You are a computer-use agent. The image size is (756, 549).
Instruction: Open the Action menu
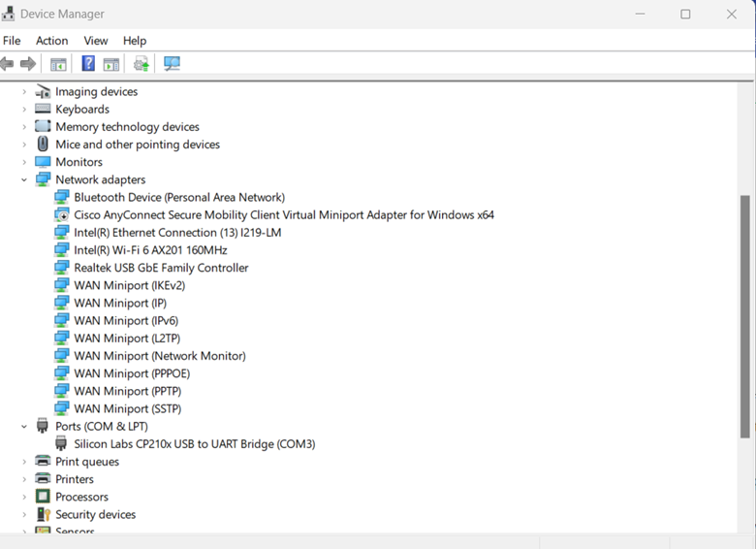click(51, 41)
